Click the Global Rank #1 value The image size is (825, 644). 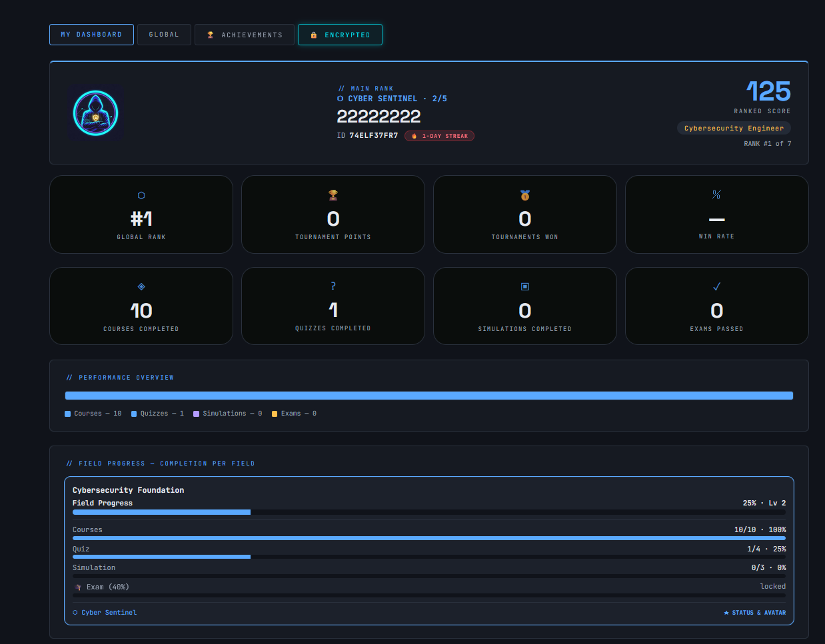(x=141, y=219)
